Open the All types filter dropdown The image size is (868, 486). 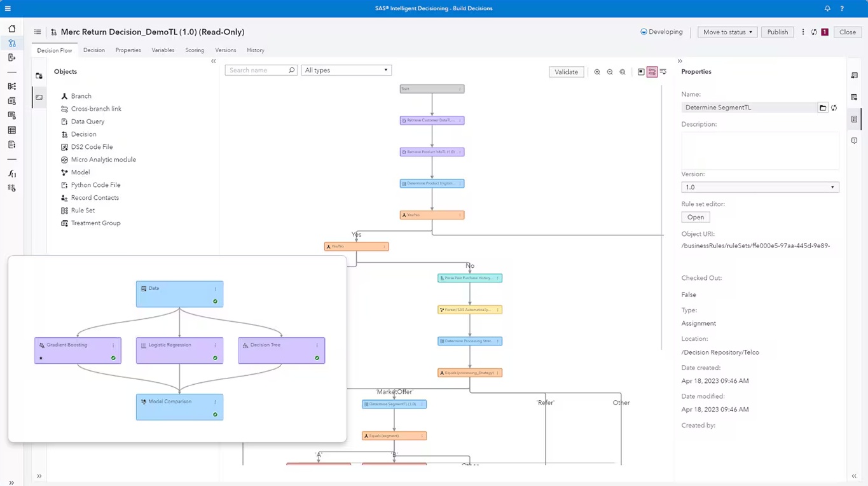pos(346,70)
